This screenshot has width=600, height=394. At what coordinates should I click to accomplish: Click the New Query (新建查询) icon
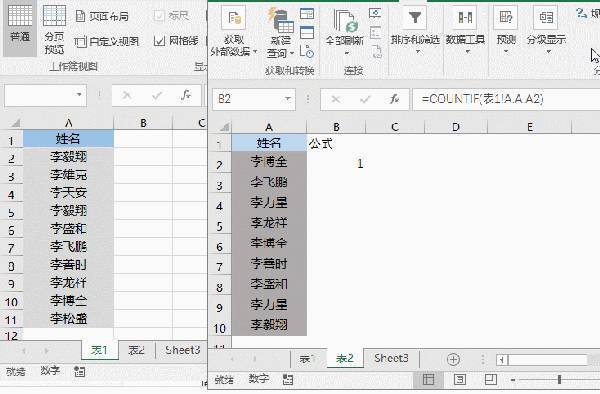(281, 20)
